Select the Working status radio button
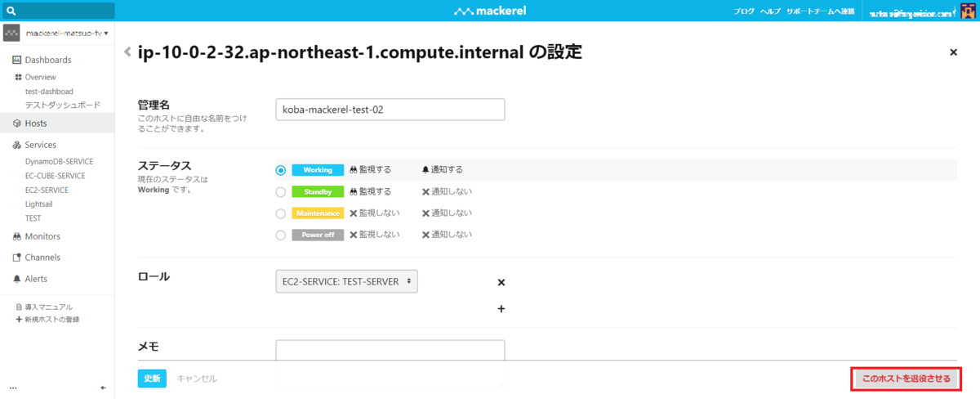This screenshot has height=399, width=980. point(281,170)
